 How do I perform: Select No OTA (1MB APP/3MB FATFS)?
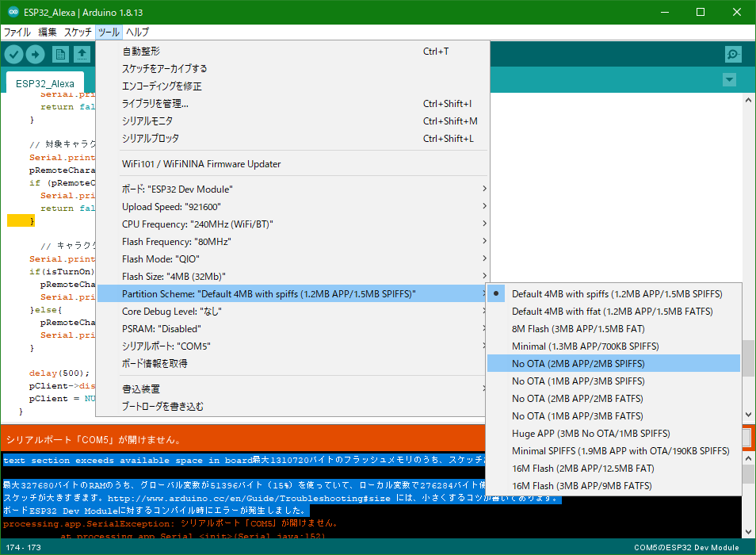pos(614,415)
